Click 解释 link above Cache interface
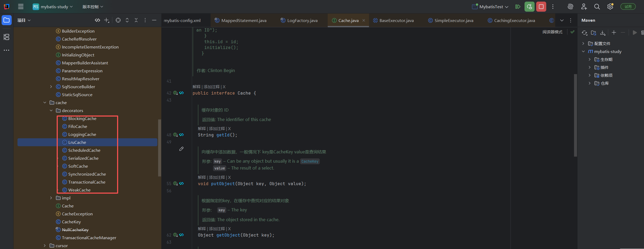The height and width of the screenshot is (249, 644). 197,87
